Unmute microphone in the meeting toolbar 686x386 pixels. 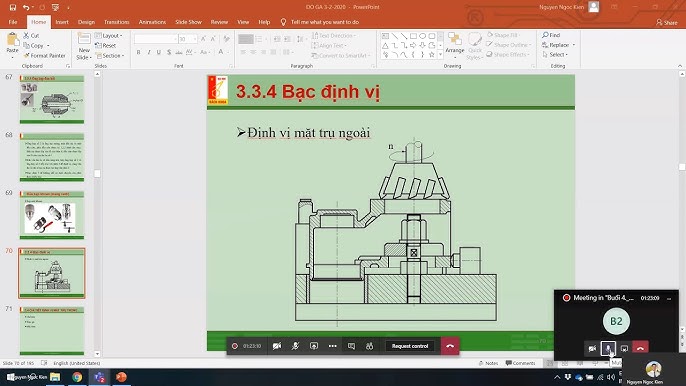295,346
